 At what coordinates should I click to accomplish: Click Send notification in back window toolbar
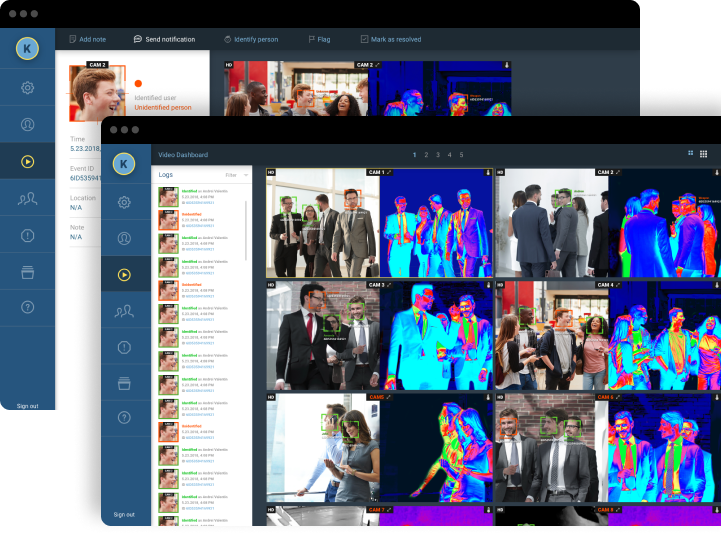click(x=165, y=40)
